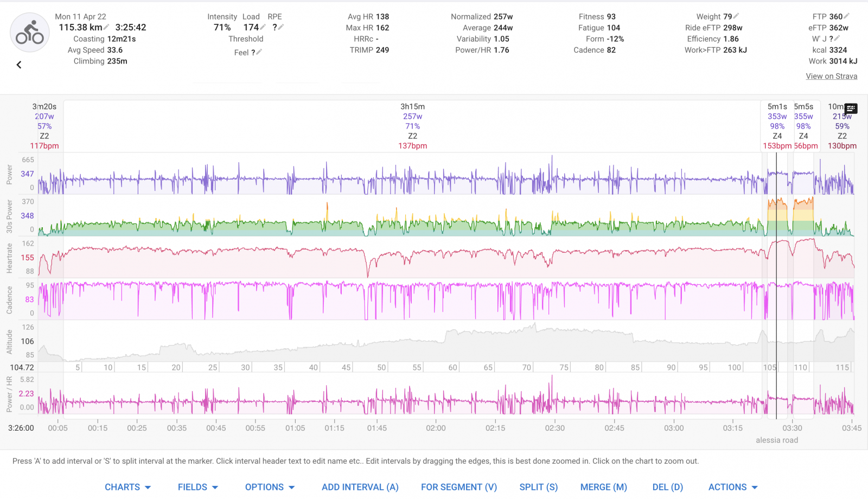868x499 pixels.
Task: Edit Weight 79 using the pencil icon
Action: [x=736, y=16]
